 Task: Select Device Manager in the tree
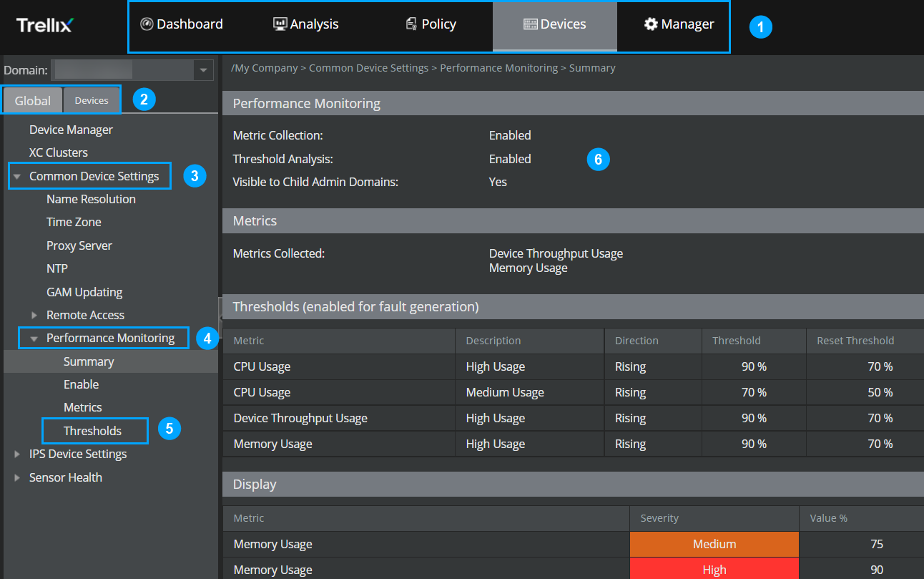71,130
